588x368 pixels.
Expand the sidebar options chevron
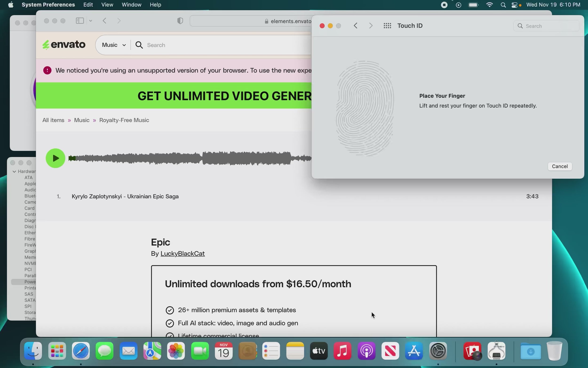coord(91,21)
